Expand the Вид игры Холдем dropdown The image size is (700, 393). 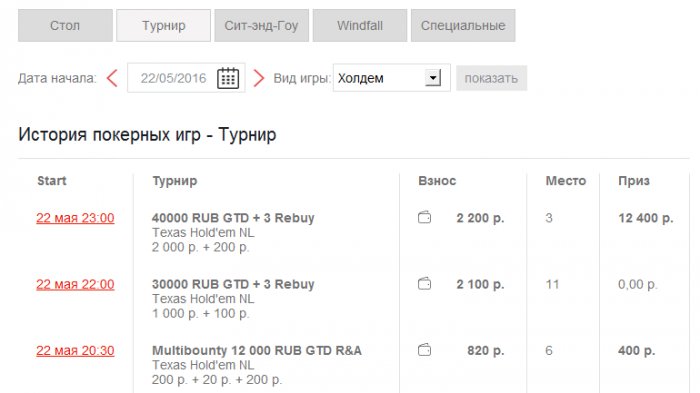coord(392,78)
